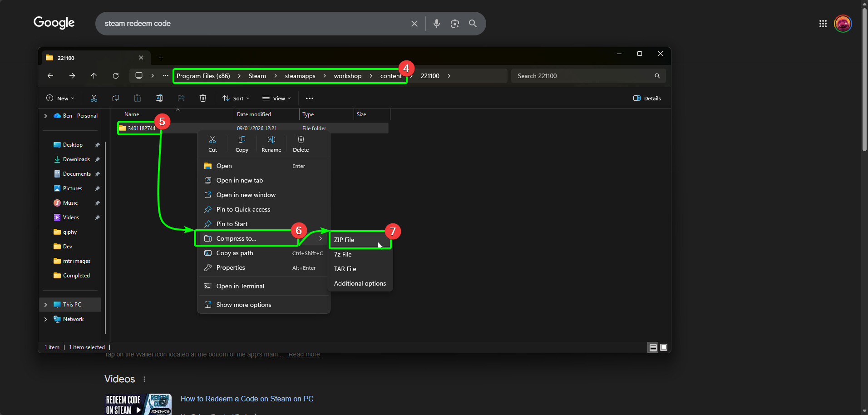This screenshot has width=868, height=415.
Task: Choose Copy as path menu entry
Action: pyautogui.click(x=235, y=253)
